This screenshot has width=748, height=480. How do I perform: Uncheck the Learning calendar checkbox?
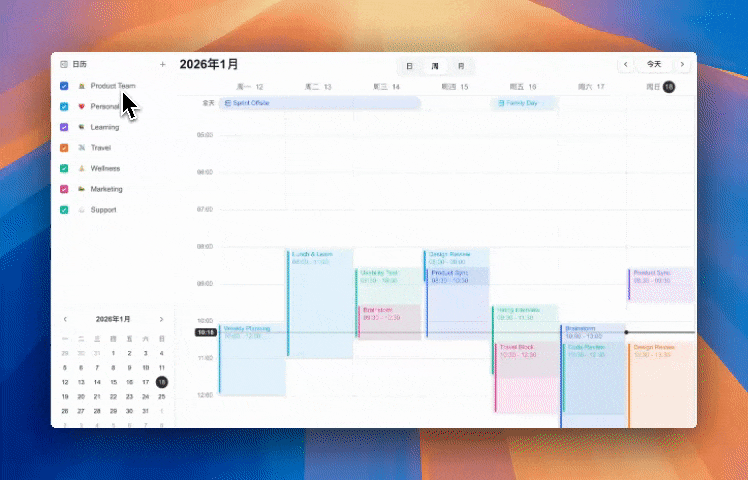coord(64,127)
